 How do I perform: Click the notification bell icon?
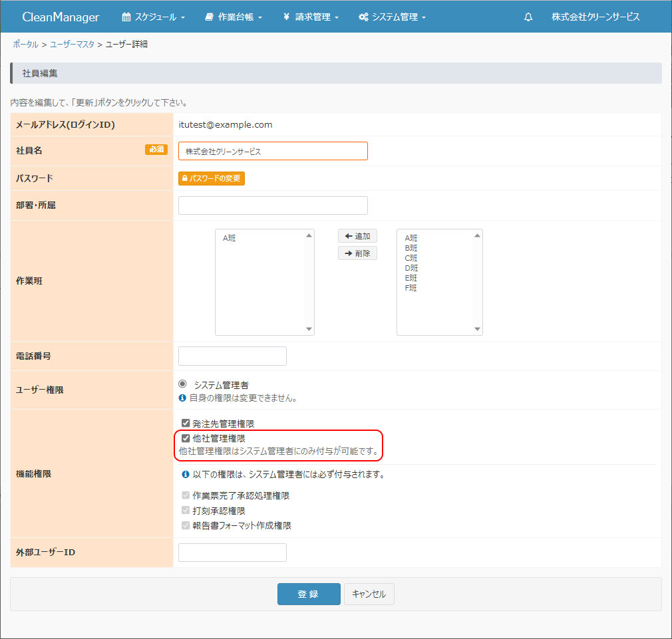[x=528, y=17]
